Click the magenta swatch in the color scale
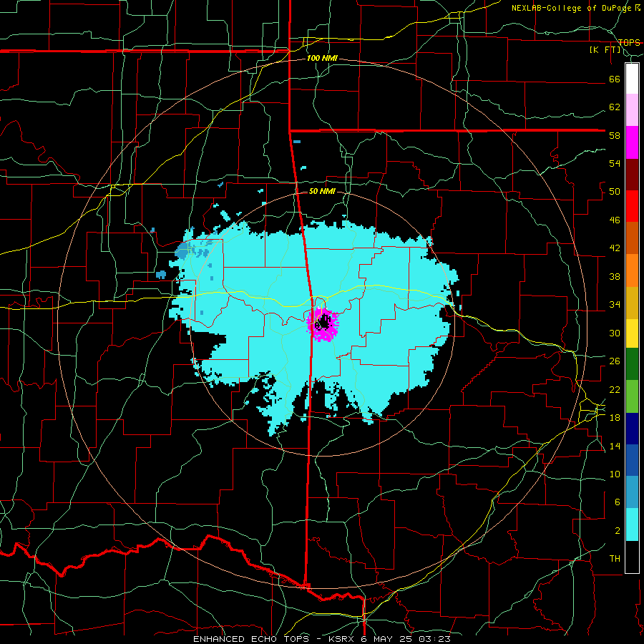The height and width of the screenshot is (644, 644). [x=632, y=142]
